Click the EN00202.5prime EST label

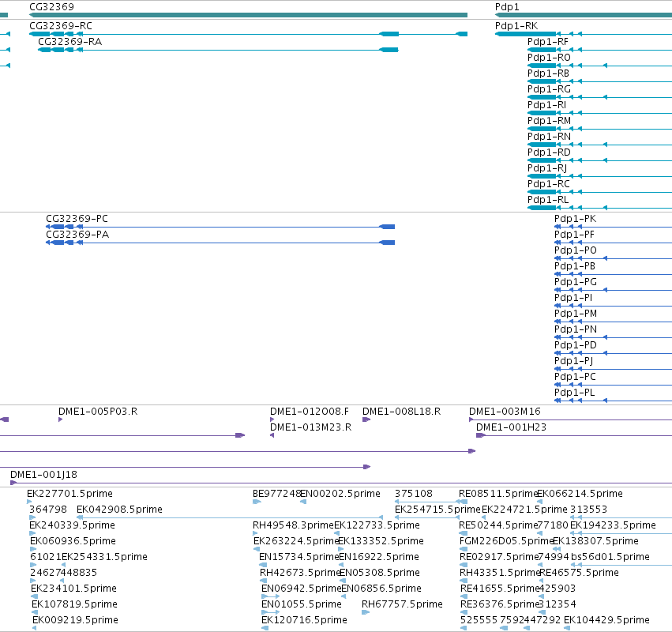(340, 494)
